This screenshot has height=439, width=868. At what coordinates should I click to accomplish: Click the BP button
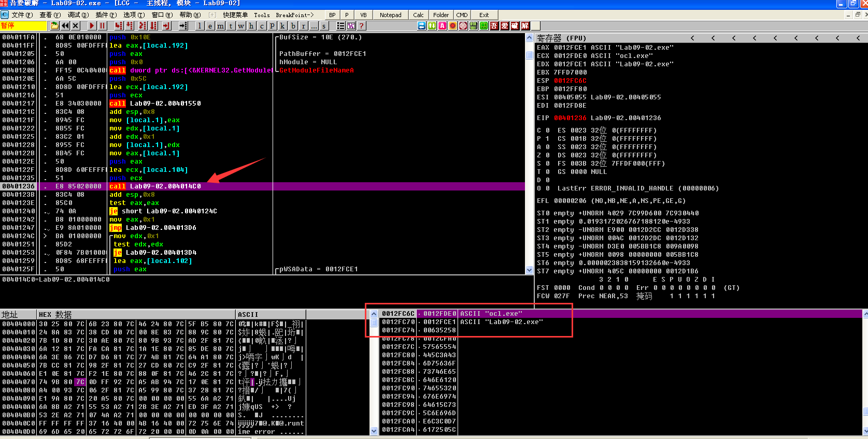click(332, 15)
